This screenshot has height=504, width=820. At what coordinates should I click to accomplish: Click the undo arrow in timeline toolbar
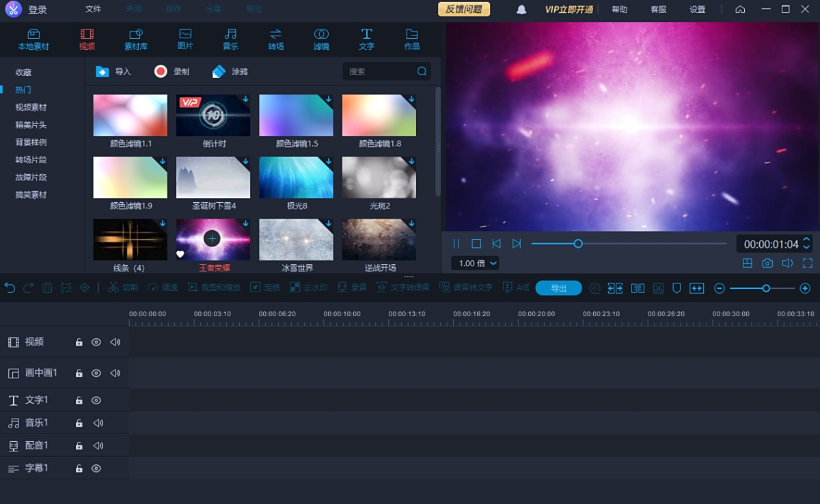point(10,288)
